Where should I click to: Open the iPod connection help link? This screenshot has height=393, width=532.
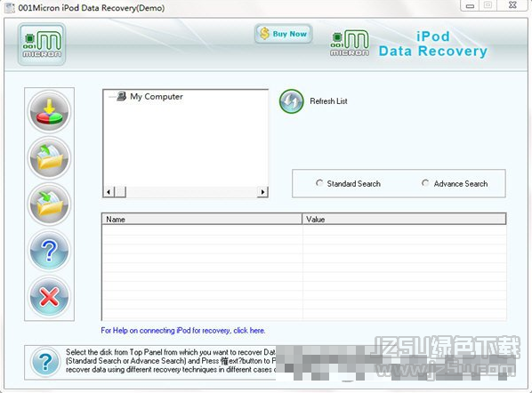coord(183,330)
